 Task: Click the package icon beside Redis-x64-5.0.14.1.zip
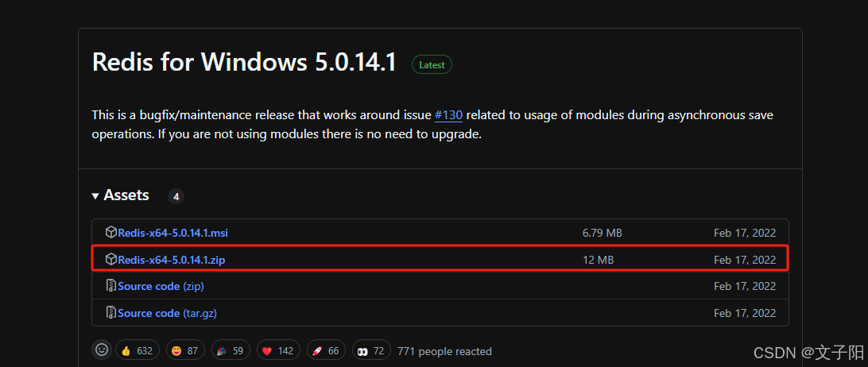111,259
